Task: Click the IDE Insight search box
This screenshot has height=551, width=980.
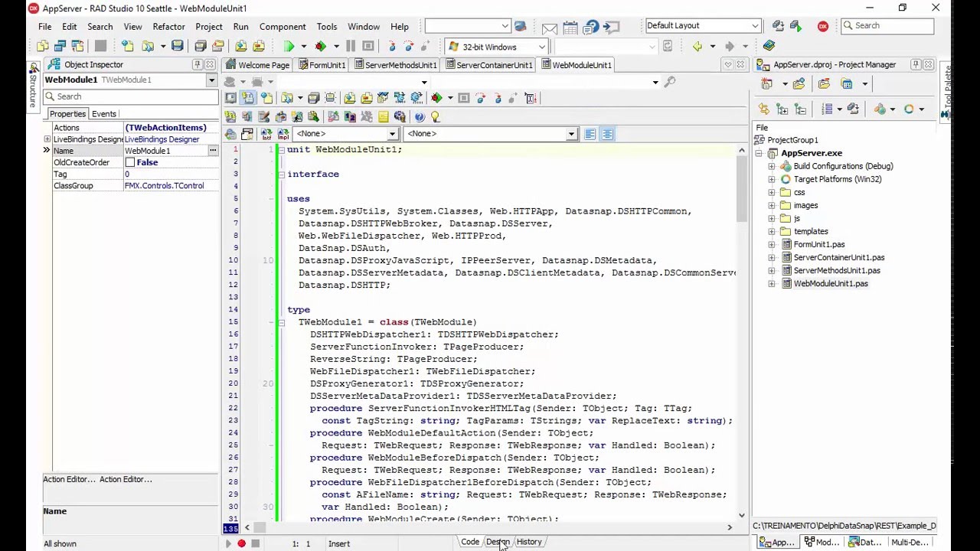Action: 887,26
